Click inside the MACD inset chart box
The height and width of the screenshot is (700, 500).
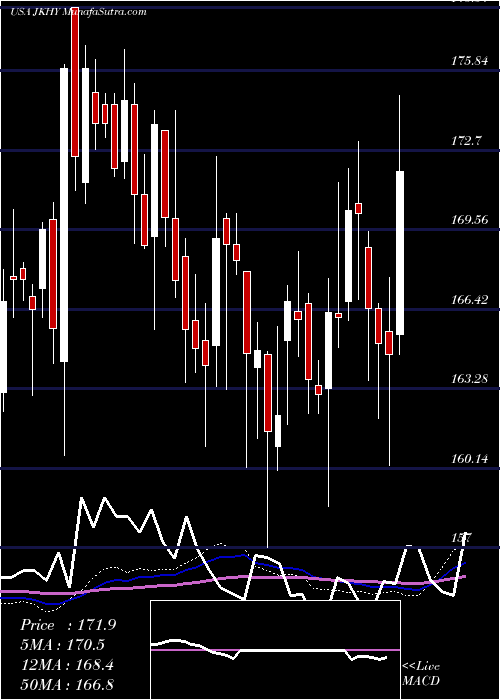(275, 650)
